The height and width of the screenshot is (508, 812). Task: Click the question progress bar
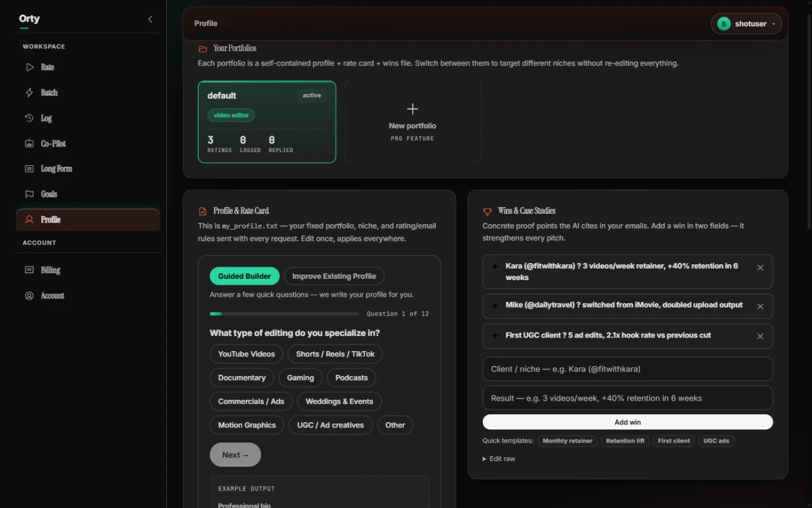coord(284,314)
